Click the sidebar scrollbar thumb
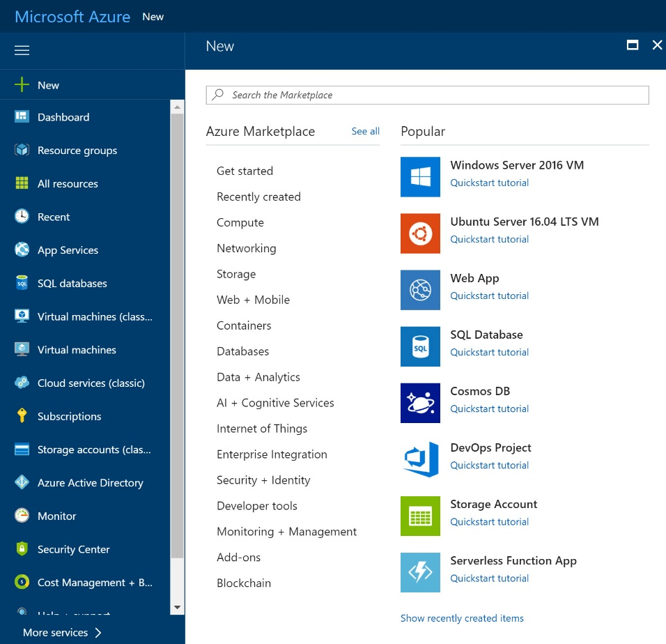 (x=177, y=336)
